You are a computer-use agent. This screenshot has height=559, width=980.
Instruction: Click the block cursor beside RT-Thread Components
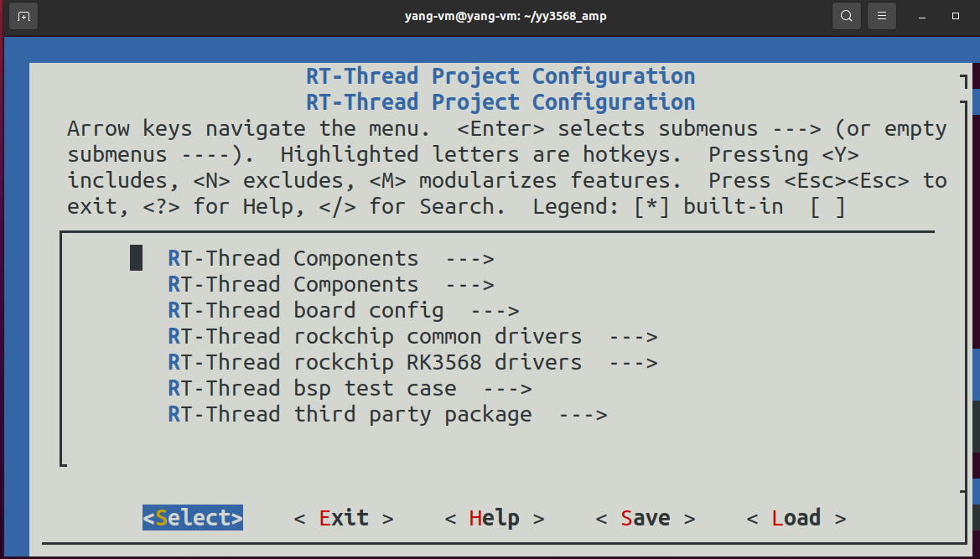[x=136, y=258]
